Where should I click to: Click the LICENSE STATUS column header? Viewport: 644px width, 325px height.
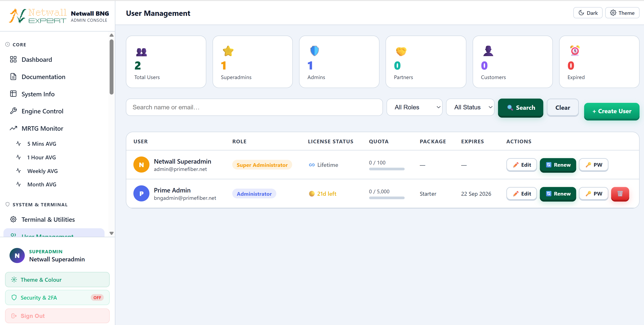coord(331,141)
